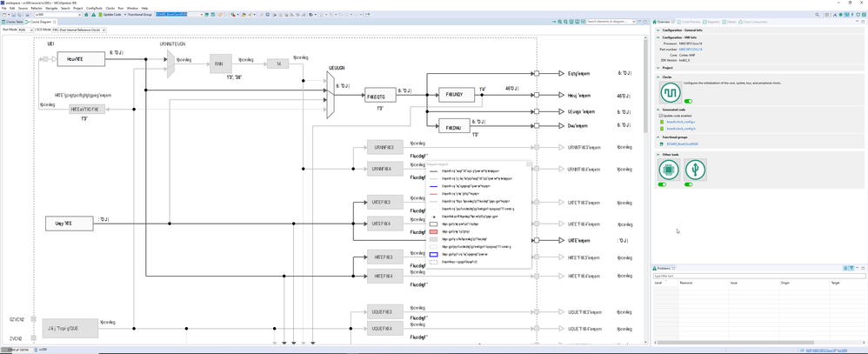Open the Run Mode dropdown
Screen dimensions: 868x354
pyautogui.click(x=25, y=30)
